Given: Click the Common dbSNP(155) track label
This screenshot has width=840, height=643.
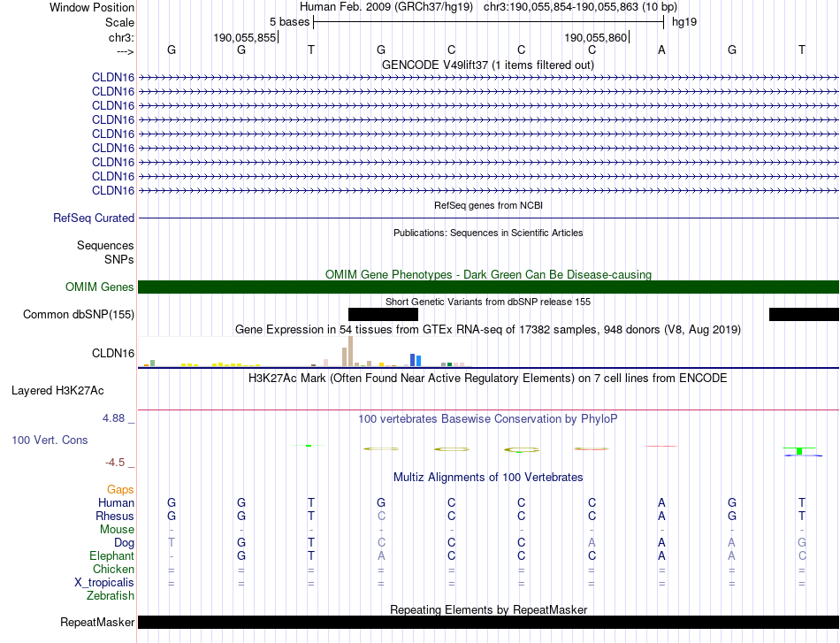Looking at the screenshot, I should point(79,315).
